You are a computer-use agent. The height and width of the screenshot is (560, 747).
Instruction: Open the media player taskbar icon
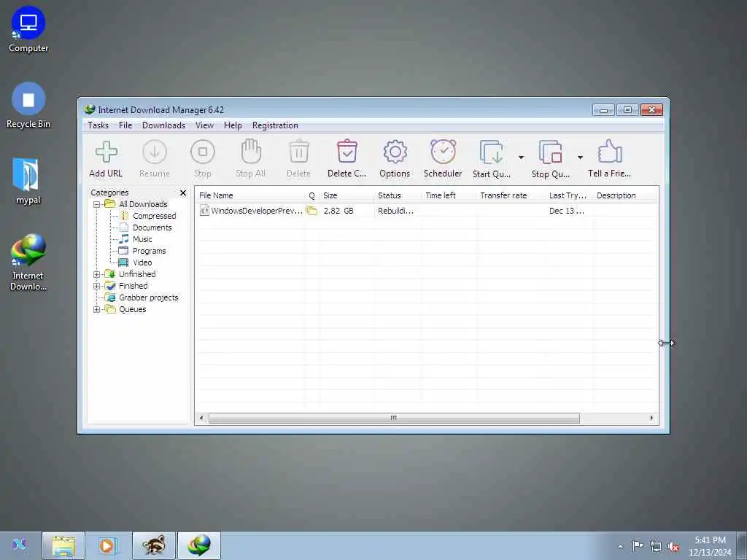click(108, 545)
